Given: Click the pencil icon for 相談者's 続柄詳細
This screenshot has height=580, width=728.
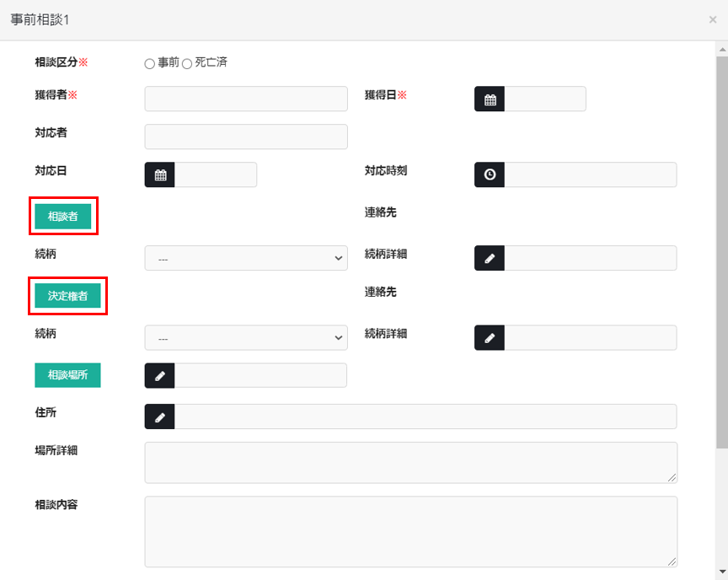Looking at the screenshot, I should (490, 258).
